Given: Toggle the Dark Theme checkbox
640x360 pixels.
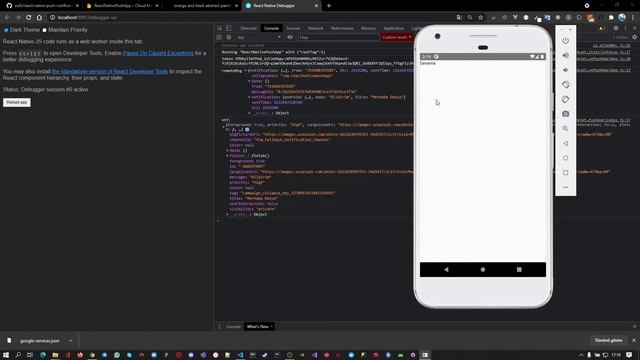Looking at the screenshot, I should tap(6, 30).
